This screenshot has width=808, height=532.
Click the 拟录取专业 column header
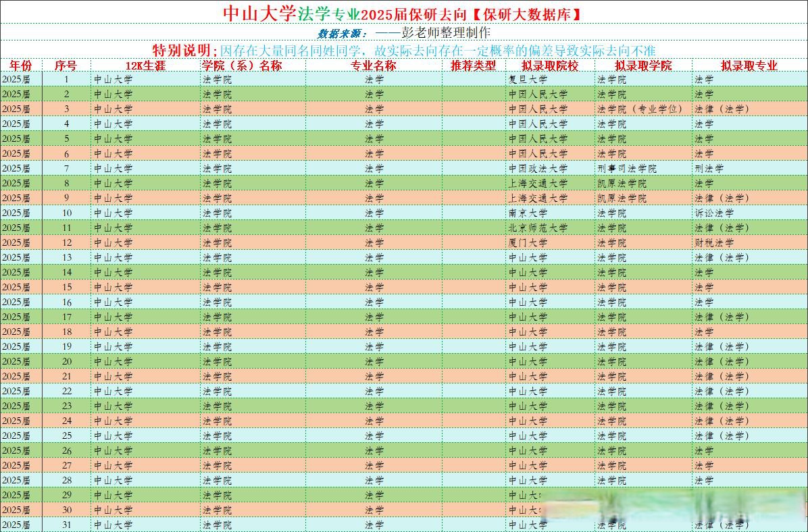tap(749, 65)
